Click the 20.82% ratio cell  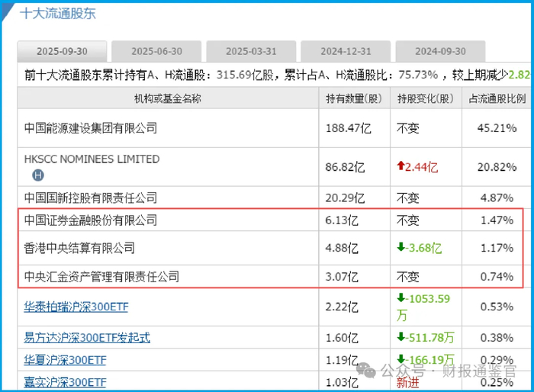[497, 167]
